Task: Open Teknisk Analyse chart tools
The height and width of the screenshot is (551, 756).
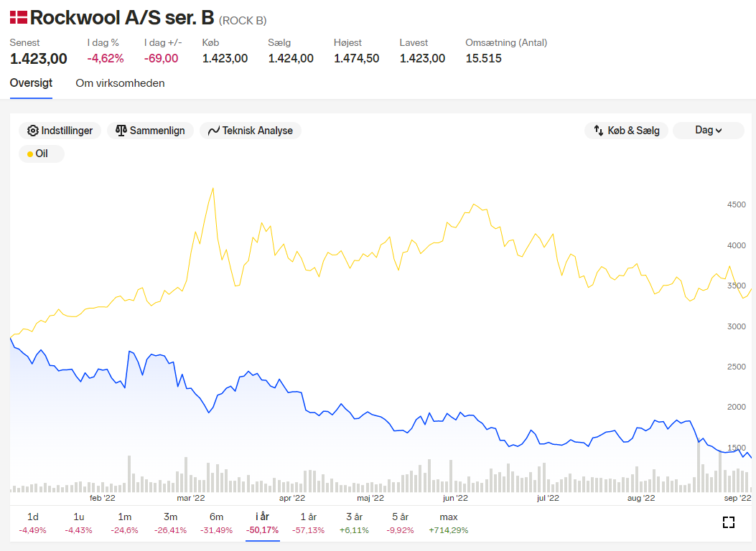Action: click(251, 131)
